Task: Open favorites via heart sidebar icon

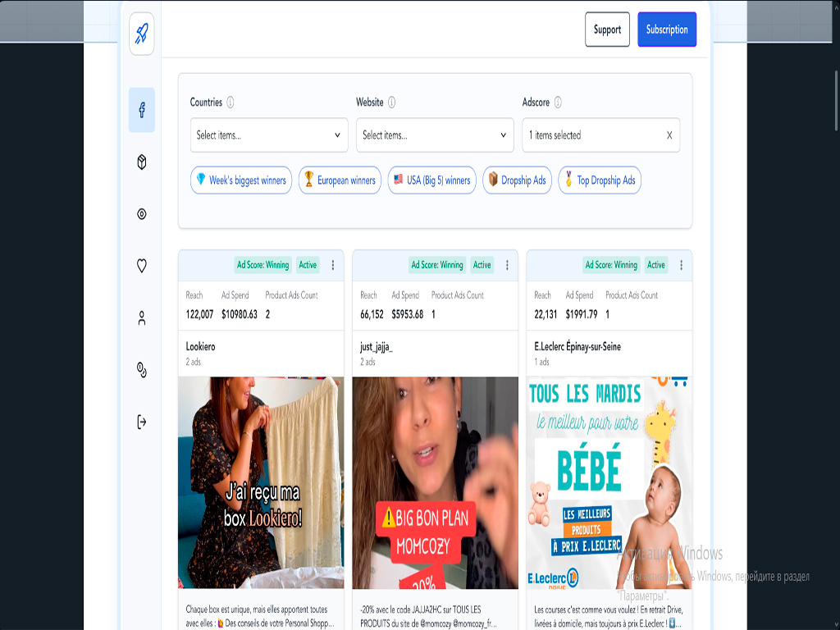Action: pos(141,266)
